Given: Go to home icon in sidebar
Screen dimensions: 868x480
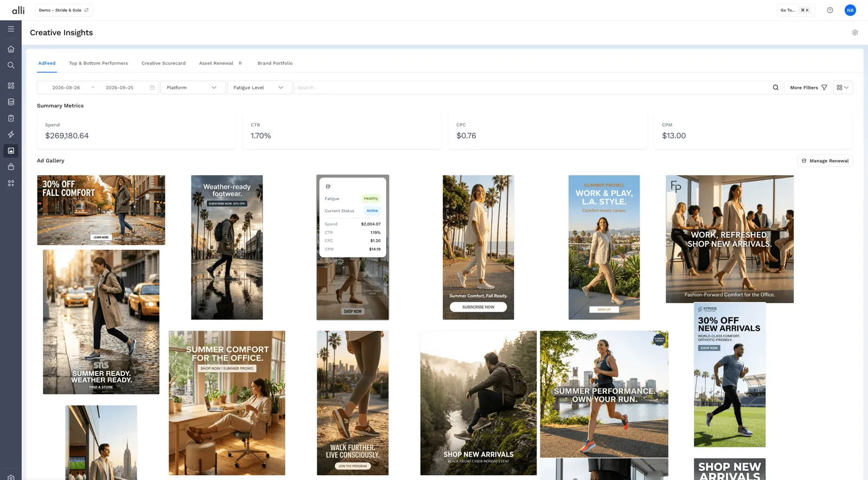Looking at the screenshot, I should tap(11, 49).
